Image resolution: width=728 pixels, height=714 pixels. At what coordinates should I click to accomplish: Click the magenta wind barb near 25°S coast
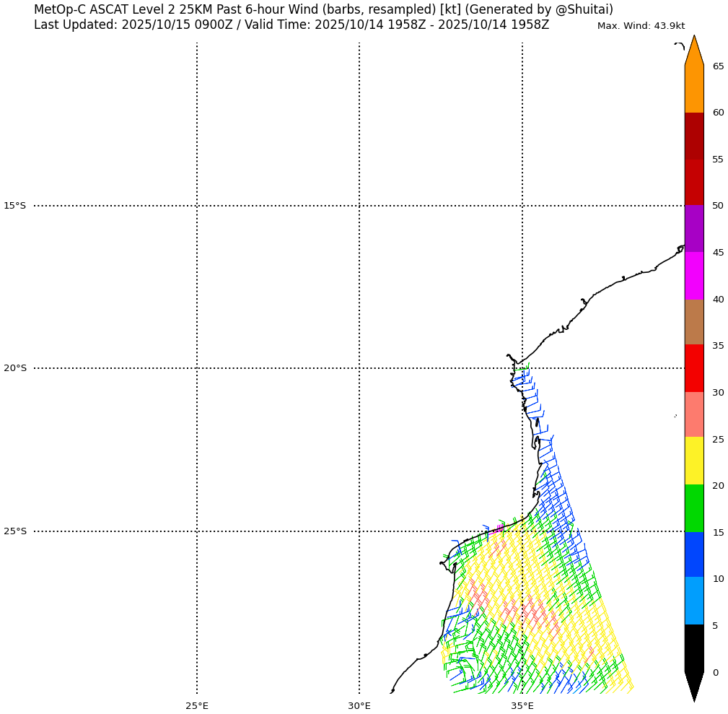point(500,528)
